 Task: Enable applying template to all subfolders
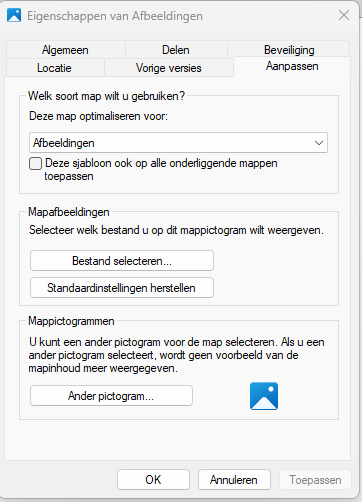click(35, 164)
